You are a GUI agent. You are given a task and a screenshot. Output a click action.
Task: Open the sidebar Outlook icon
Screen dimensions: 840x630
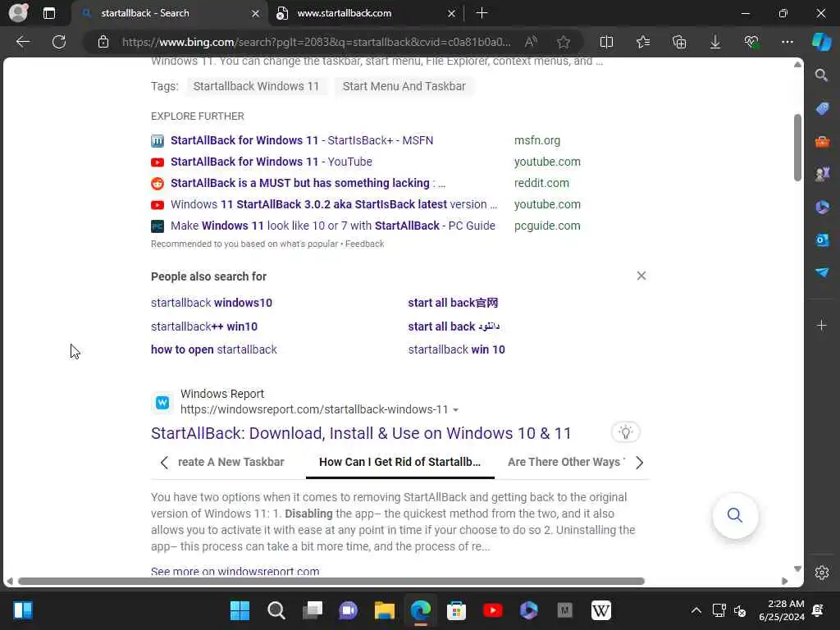click(822, 240)
